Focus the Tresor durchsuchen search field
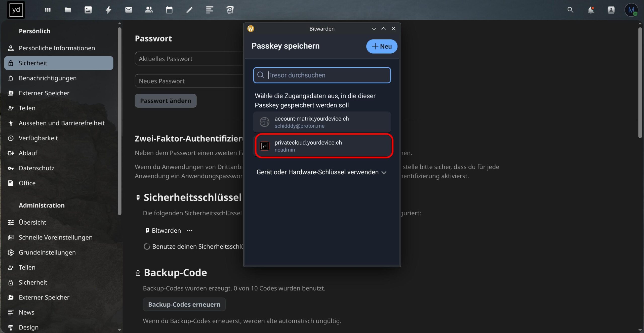Viewport: 644px width, 333px height. [x=325, y=75]
